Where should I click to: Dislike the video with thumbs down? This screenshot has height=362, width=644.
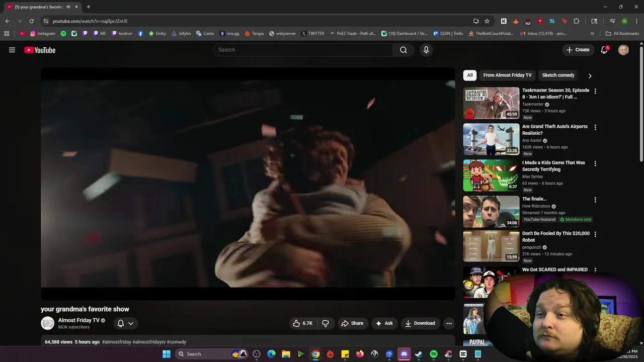click(x=326, y=323)
